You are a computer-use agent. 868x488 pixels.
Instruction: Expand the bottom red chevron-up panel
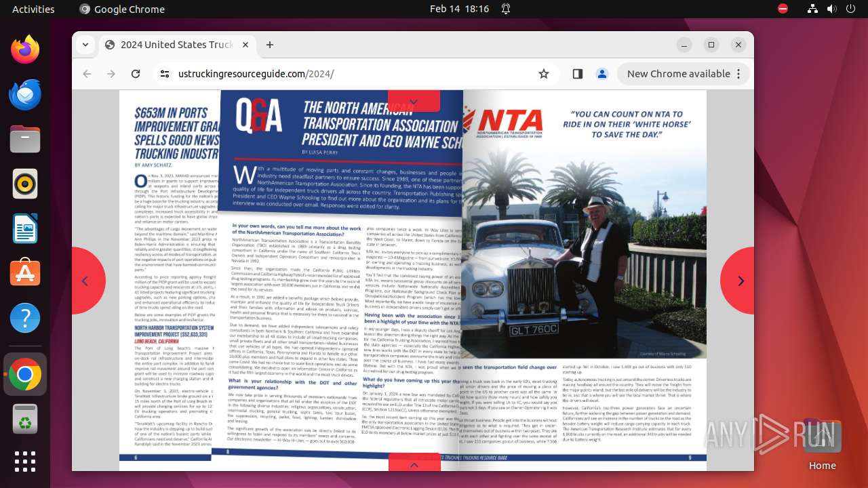click(x=414, y=463)
